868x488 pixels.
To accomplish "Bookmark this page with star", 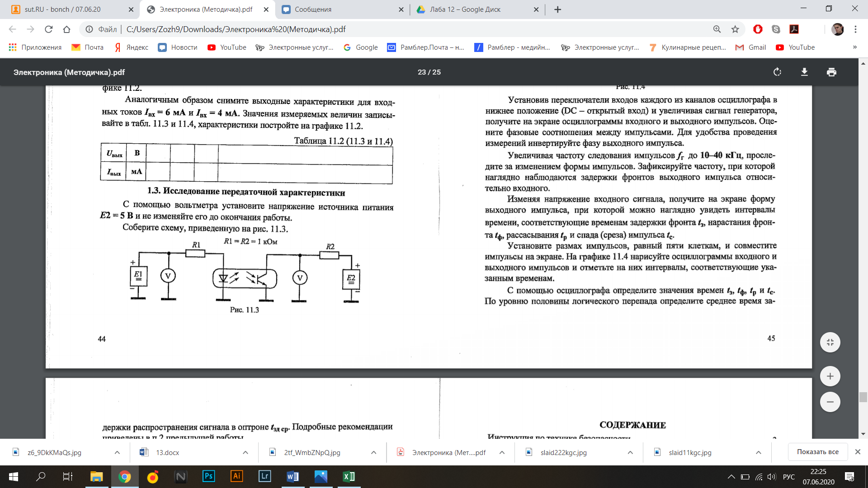I will tap(735, 29).
